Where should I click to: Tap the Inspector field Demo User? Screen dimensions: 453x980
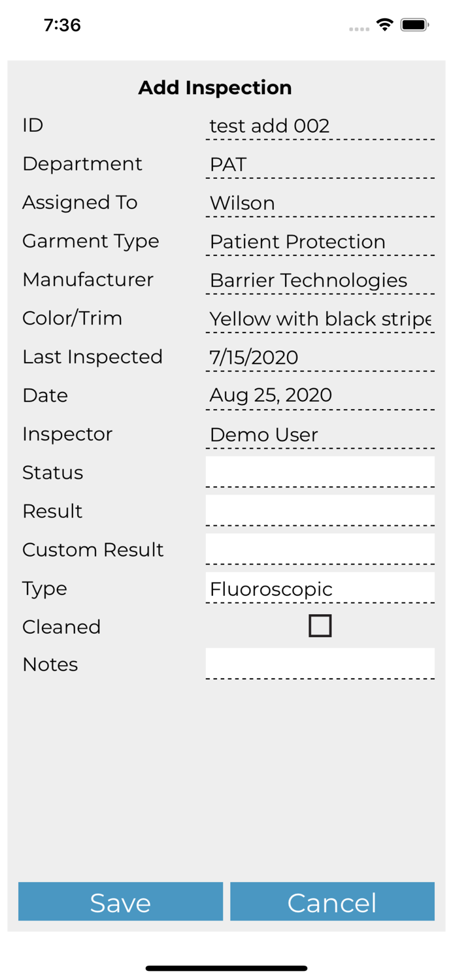[320, 434]
